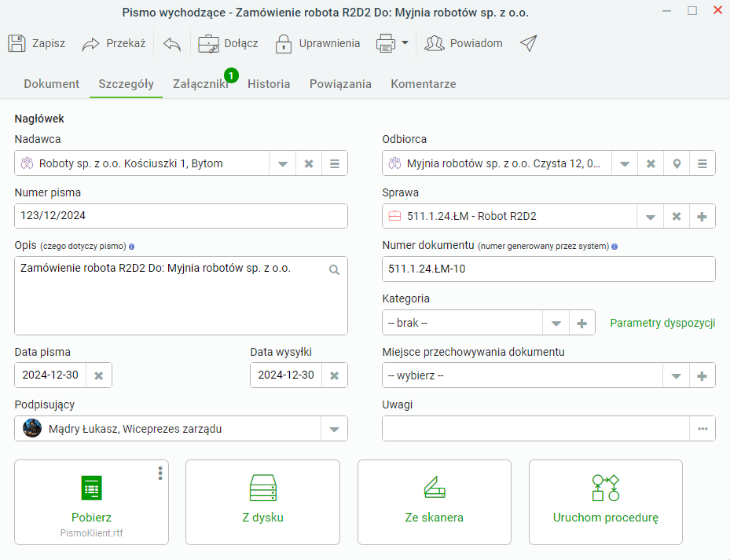
Task: Click the Odbiorca company icon
Action: [394, 163]
